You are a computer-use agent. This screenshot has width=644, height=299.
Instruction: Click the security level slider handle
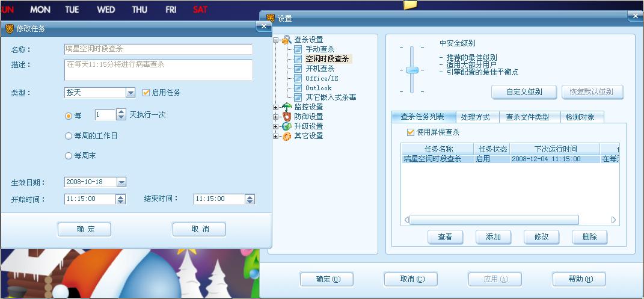point(412,70)
